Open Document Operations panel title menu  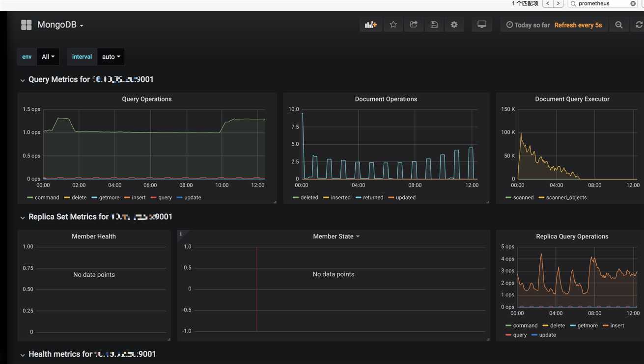tap(386, 99)
